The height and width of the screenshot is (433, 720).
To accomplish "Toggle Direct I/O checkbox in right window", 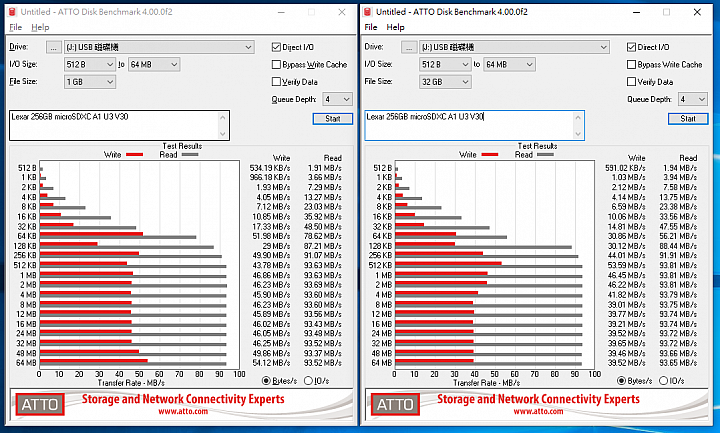I will click(x=631, y=47).
